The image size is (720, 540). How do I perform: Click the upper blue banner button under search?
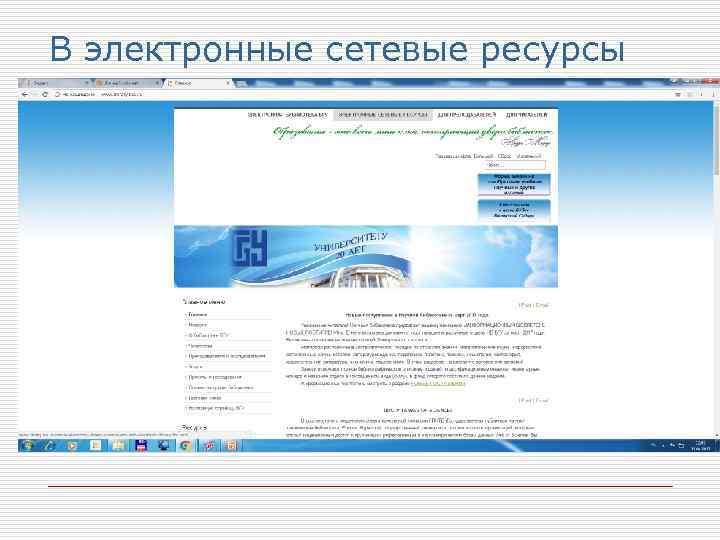tap(514, 185)
